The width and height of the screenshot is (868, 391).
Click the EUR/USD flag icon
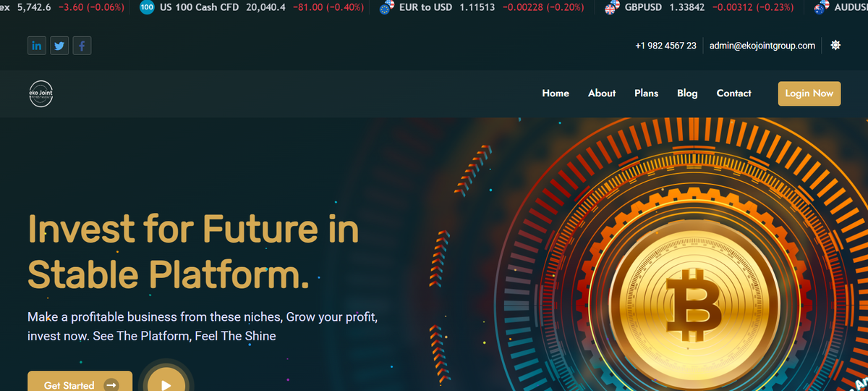387,8
